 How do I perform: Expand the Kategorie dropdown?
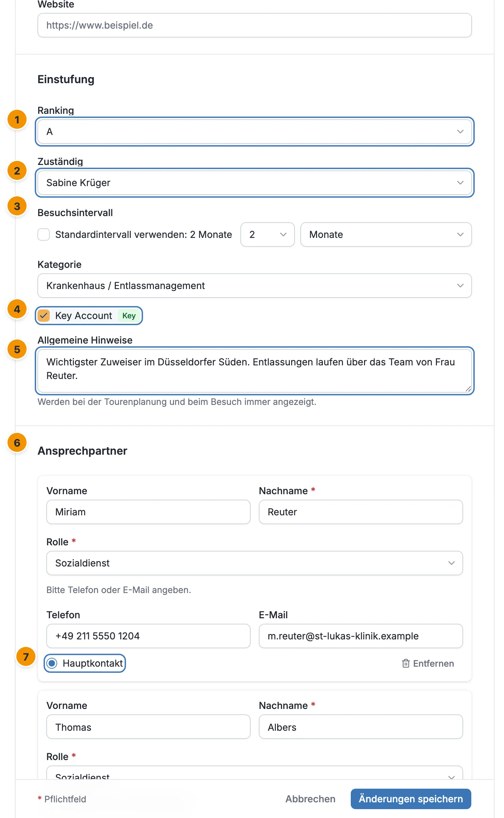tap(255, 286)
